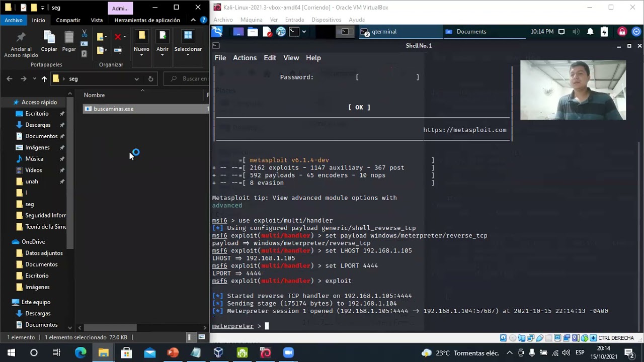The height and width of the screenshot is (362, 644).
Task: Open Copy to dropdown arrow in ribbon
Action: 106,50
